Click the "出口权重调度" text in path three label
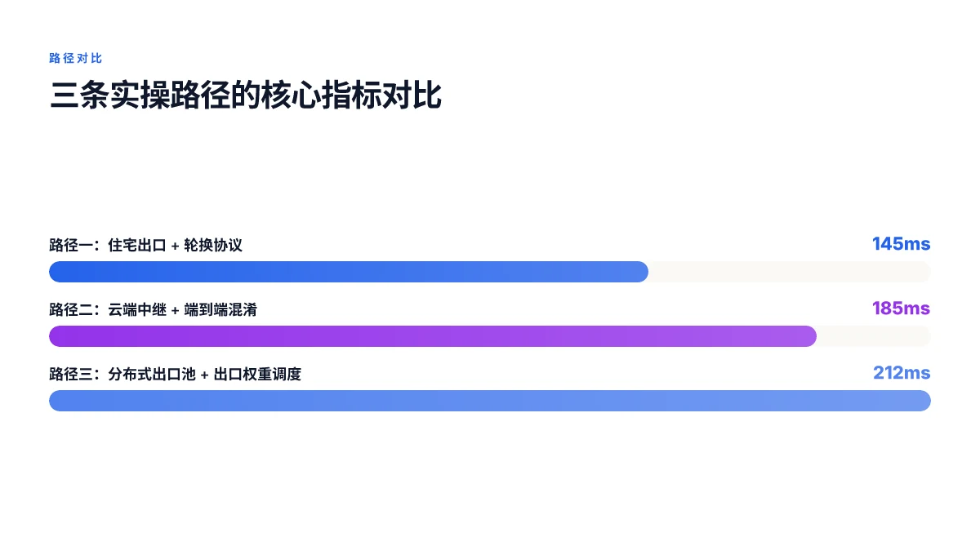This screenshot has height=555, width=980. point(257,374)
